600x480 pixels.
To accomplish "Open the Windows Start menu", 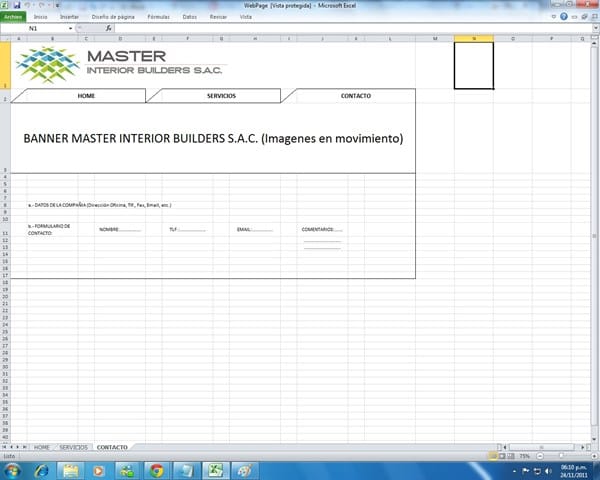I will pyautogui.click(x=12, y=470).
